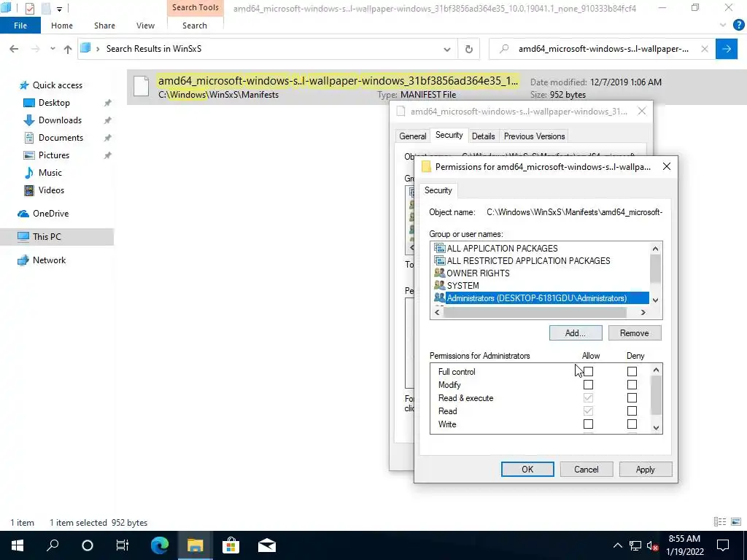This screenshot has height=560, width=747.
Task: Select the Search ribbon tab
Action: (x=194, y=26)
